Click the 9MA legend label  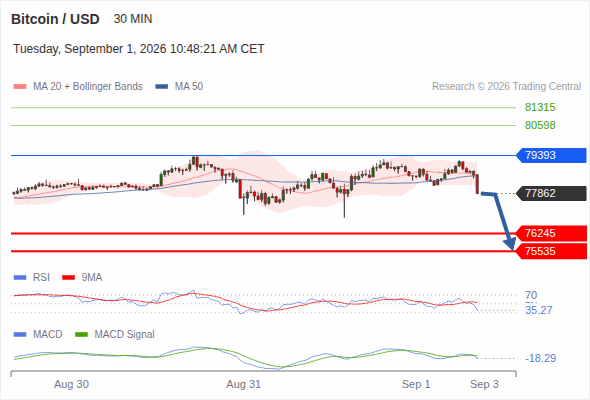click(x=92, y=278)
